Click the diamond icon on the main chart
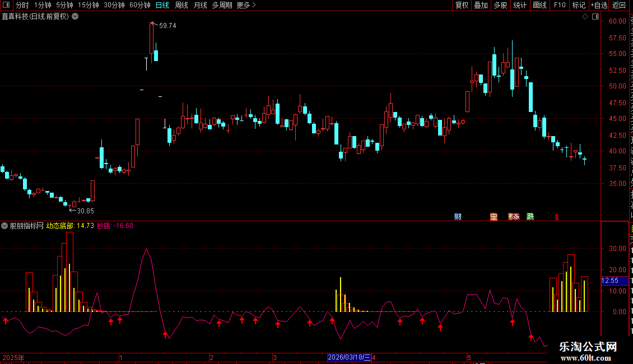 point(585,17)
